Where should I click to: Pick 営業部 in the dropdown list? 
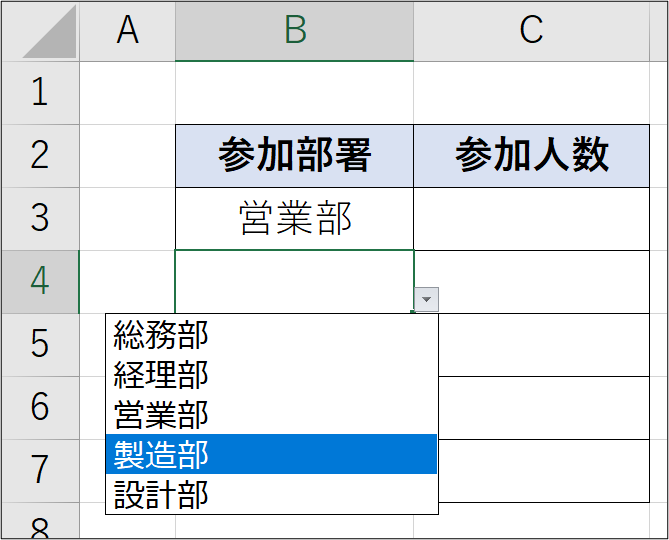tap(271, 415)
